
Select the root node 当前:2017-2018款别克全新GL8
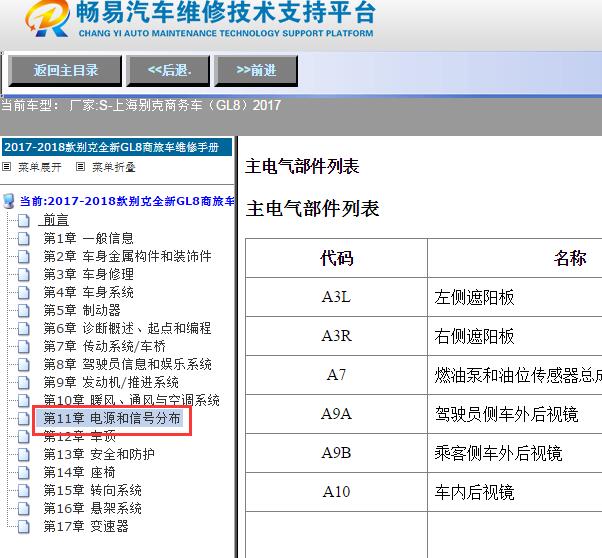pos(127,201)
